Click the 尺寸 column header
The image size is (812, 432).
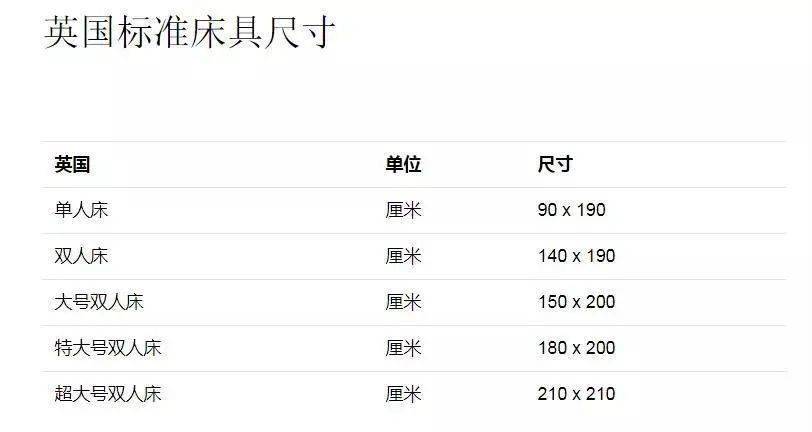pos(555,165)
